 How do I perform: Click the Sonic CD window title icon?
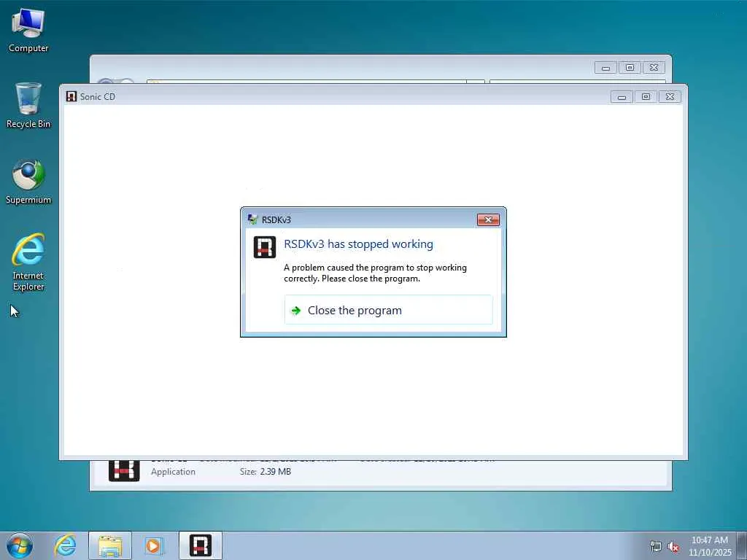coord(71,97)
